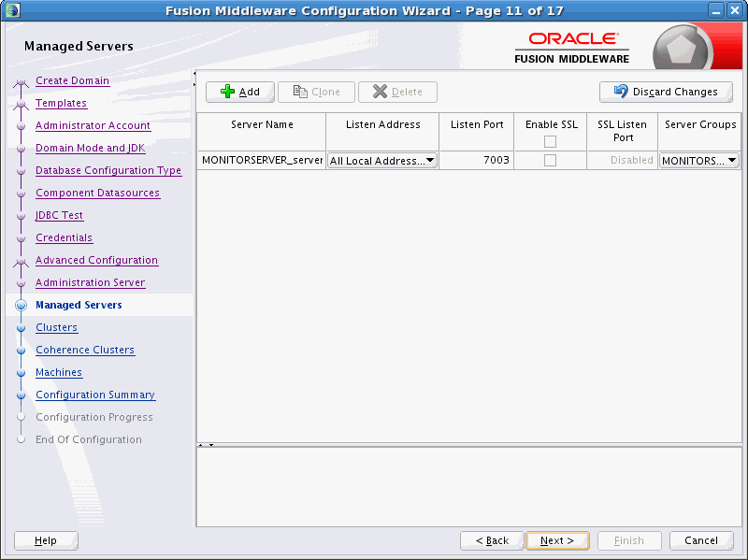Viewport: 748px width, 560px height.
Task: Navigate to Component Datasources
Action: click(98, 193)
